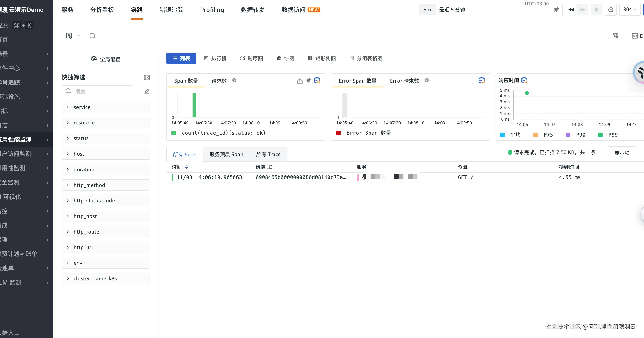The width and height of the screenshot is (644, 338).
Task: Click the edit pencil icon beside quick filter search
Action: 147,91
